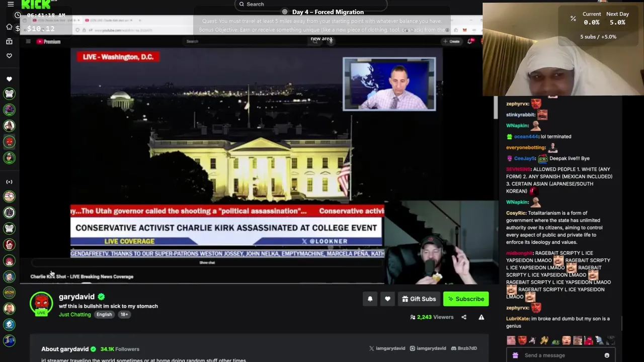Open X link iamgarydavid
The width and height of the screenshot is (644, 362).
point(387,348)
